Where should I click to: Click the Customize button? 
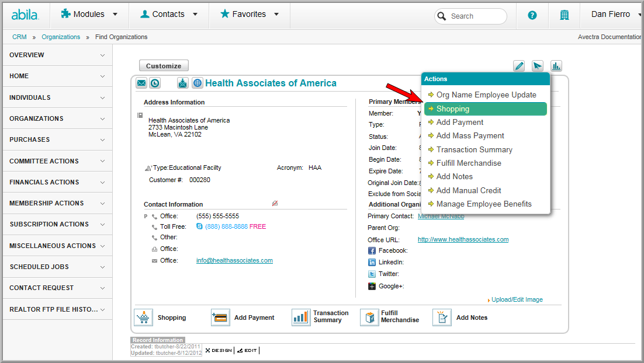(x=164, y=65)
